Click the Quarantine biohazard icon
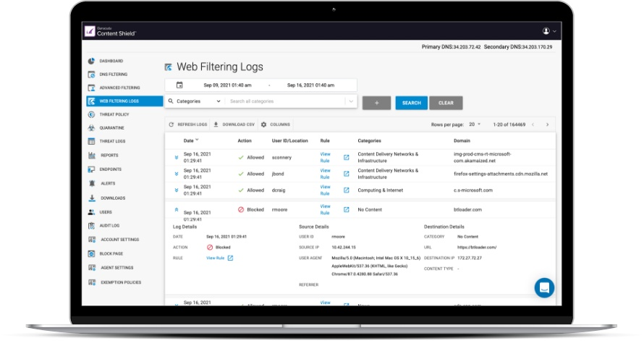644x341 pixels. pyautogui.click(x=91, y=127)
